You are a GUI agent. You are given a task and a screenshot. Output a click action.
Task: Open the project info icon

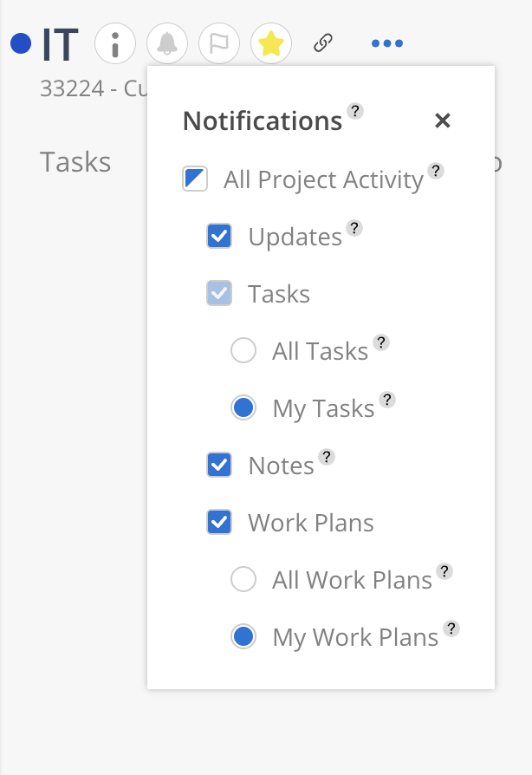coord(115,43)
